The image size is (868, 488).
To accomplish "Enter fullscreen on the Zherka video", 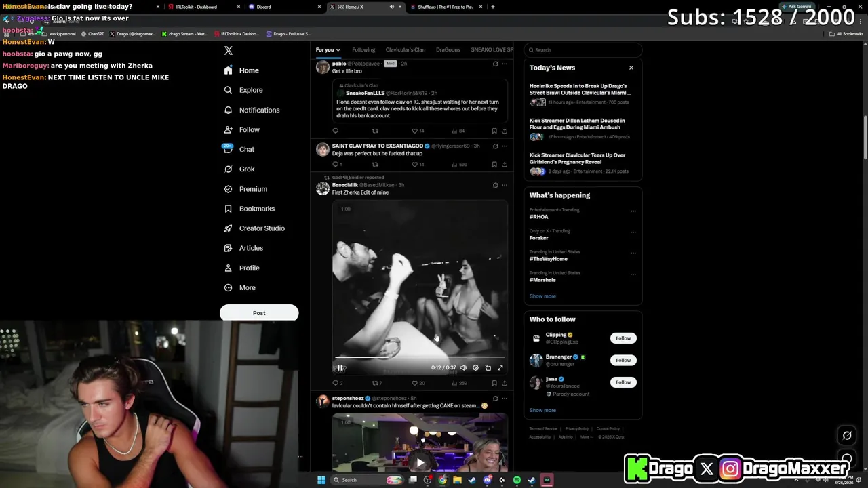I will point(500,367).
